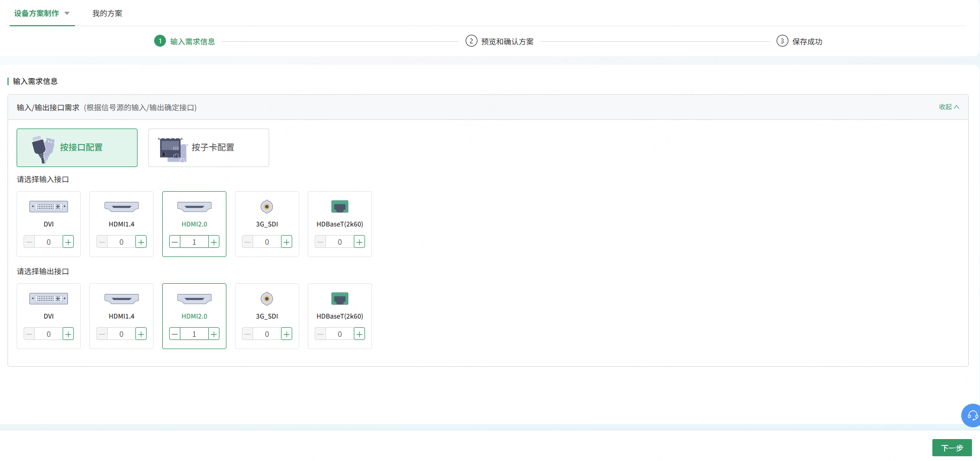Switch to 按子卡配置 configuration mode
The height and width of the screenshot is (461, 980).
[209, 148]
